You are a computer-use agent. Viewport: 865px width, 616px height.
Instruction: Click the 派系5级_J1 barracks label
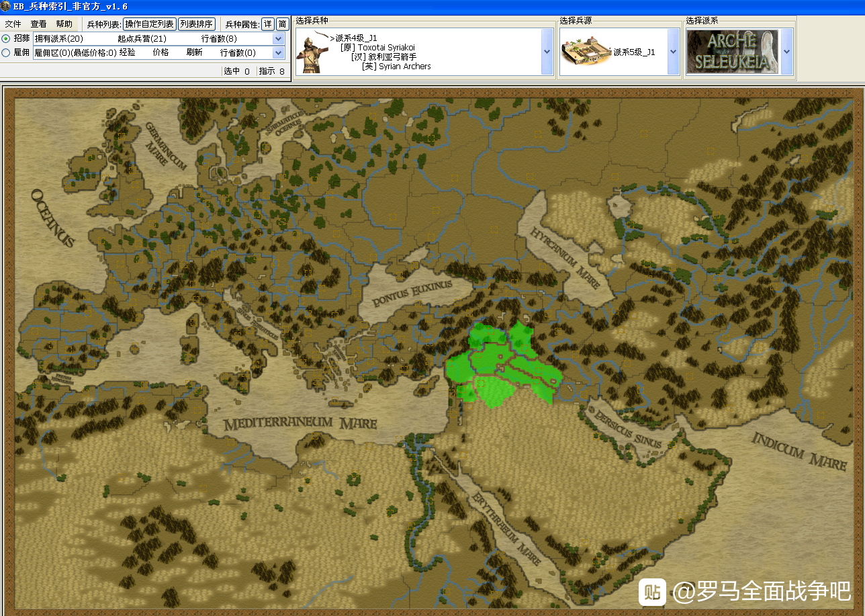coord(635,52)
